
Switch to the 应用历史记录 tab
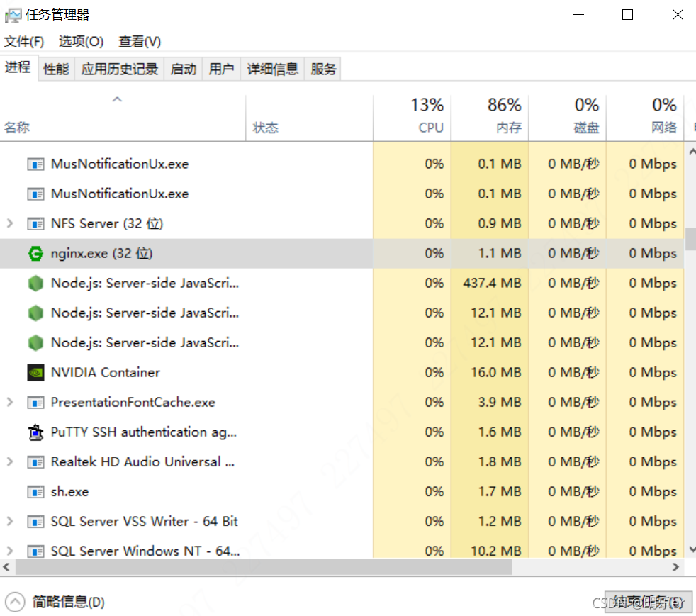tap(119, 69)
